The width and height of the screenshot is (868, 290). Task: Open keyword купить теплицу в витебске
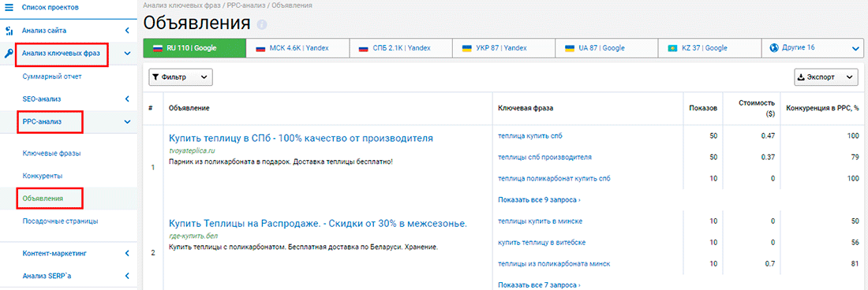(x=541, y=243)
